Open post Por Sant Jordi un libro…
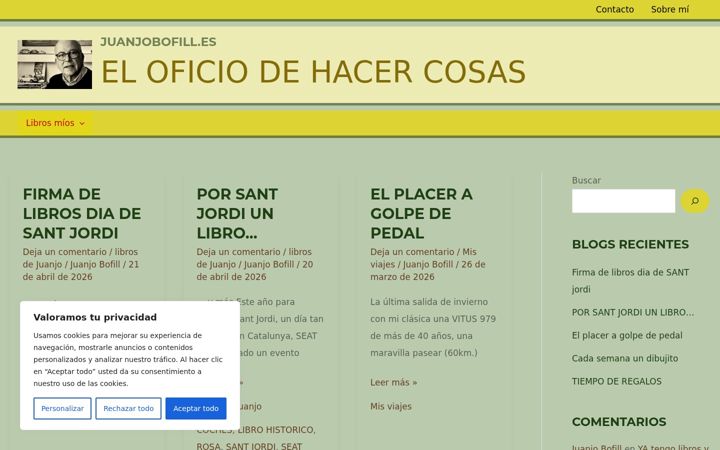This screenshot has width=720, height=450. [x=237, y=214]
